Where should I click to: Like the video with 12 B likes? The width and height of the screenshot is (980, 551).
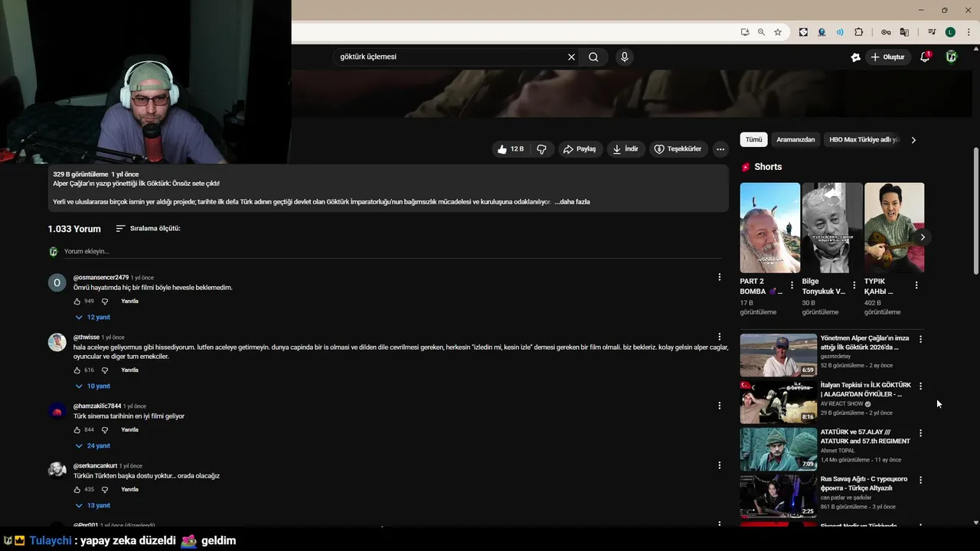pos(510,149)
